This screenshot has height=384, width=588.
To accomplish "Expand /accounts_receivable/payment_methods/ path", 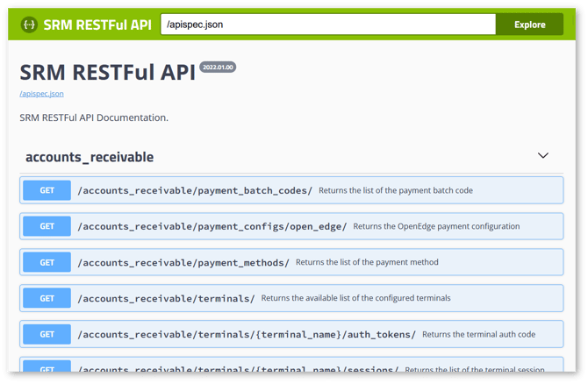I will [x=183, y=263].
